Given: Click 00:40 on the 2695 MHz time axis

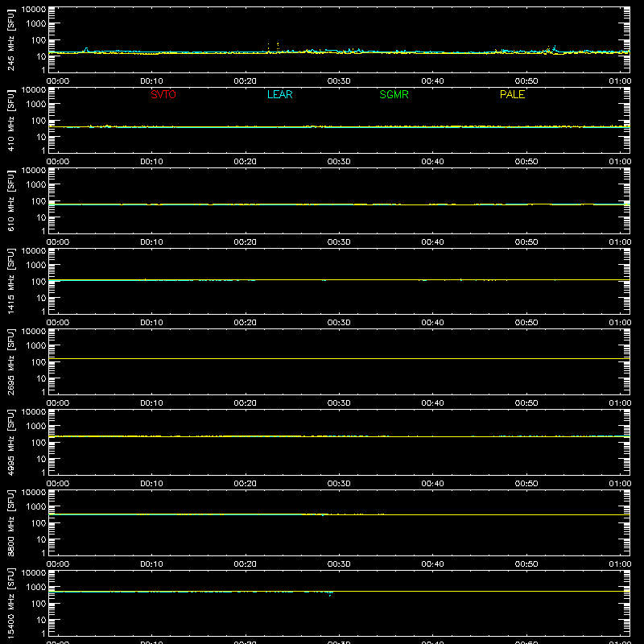Looking at the screenshot, I should (x=432, y=403).
